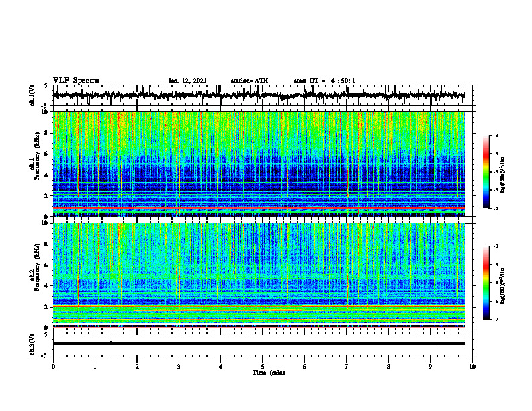This screenshot has height=411, width=532.
Task: Click the "6" kHz tick on ch.2 frequency axis
Action: 47,265
